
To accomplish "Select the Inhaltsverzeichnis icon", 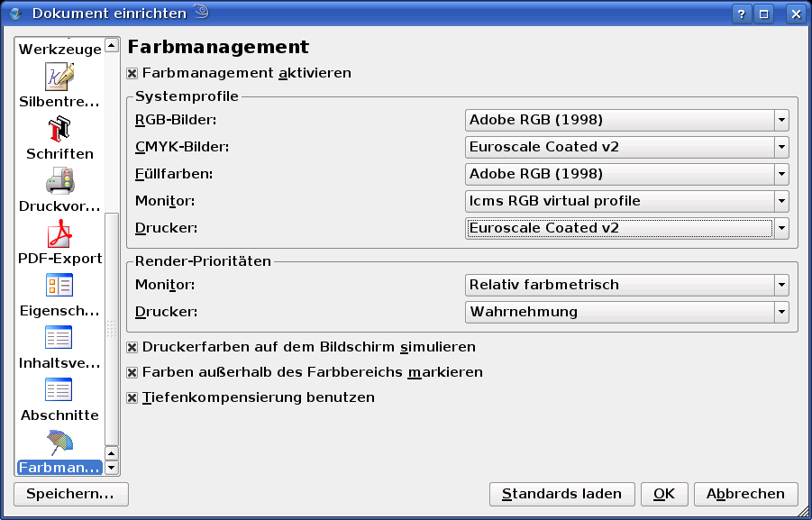I will [x=59, y=339].
